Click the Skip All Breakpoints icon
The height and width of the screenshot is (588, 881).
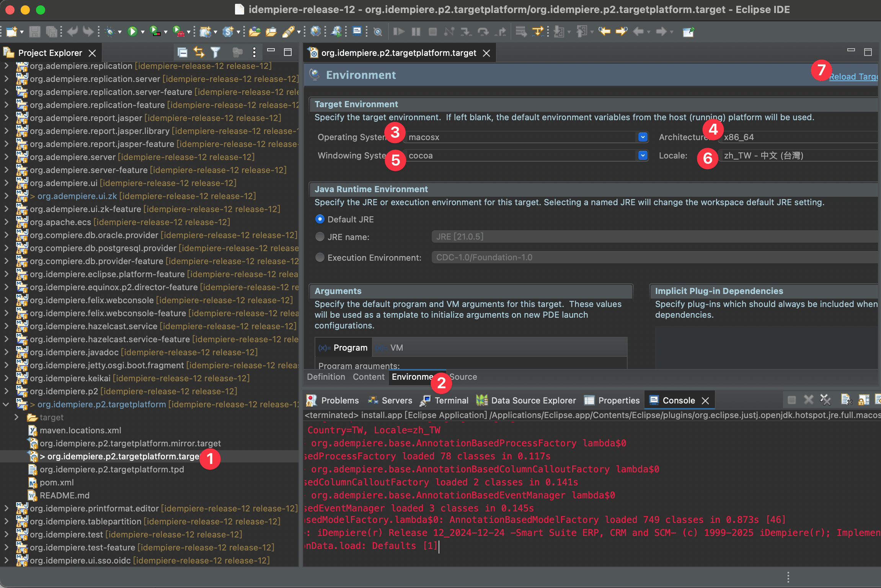click(378, 31)
